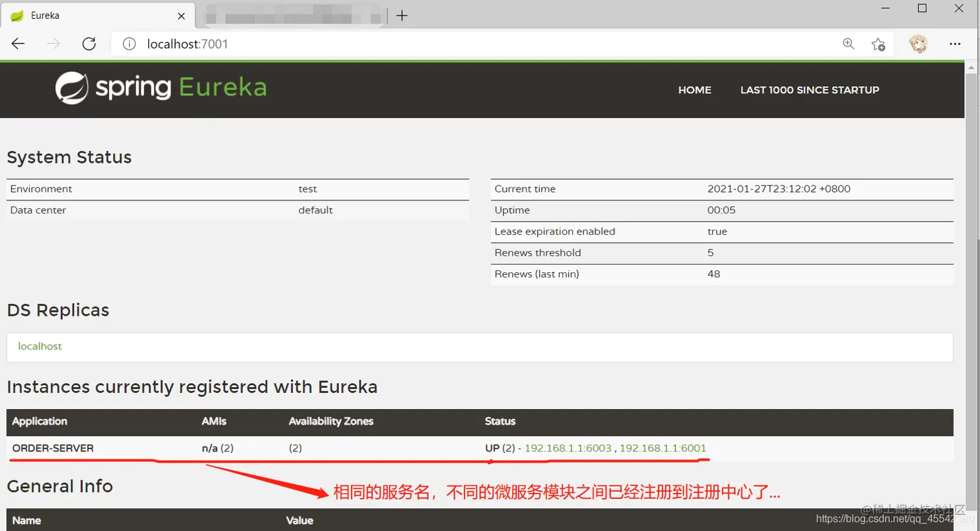Open the user profile avatar
The image size is (980, 531).
tap(918, 43)
